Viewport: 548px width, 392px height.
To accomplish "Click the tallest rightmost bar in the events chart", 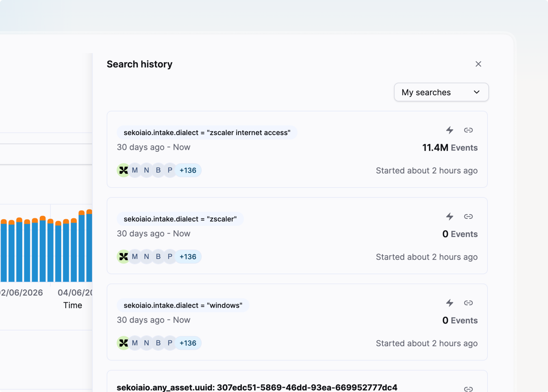I will coord(89,245).
